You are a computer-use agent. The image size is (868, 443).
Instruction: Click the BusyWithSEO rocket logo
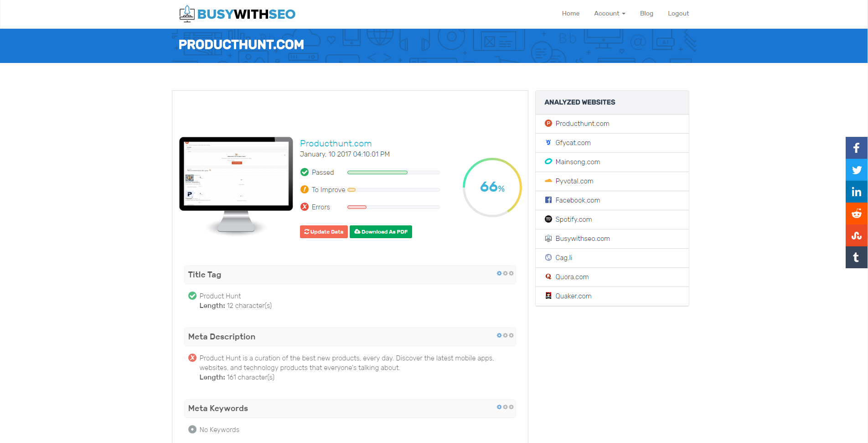tap(186, 13)
